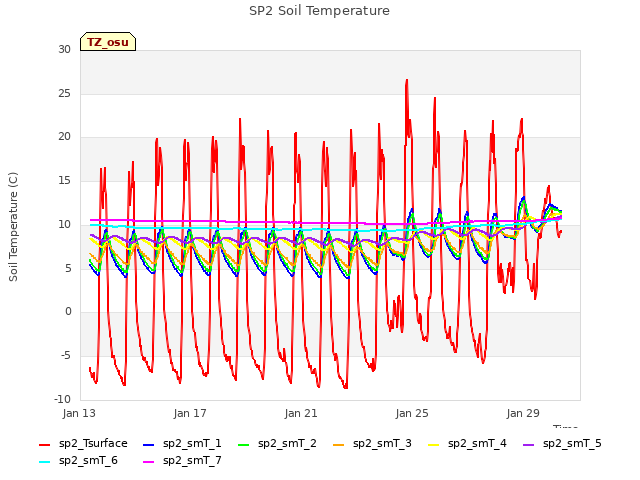This screenshot has width=640, height=480.
Task: Click the Jan 21 x-axis tick label
Action: [301, 413]
